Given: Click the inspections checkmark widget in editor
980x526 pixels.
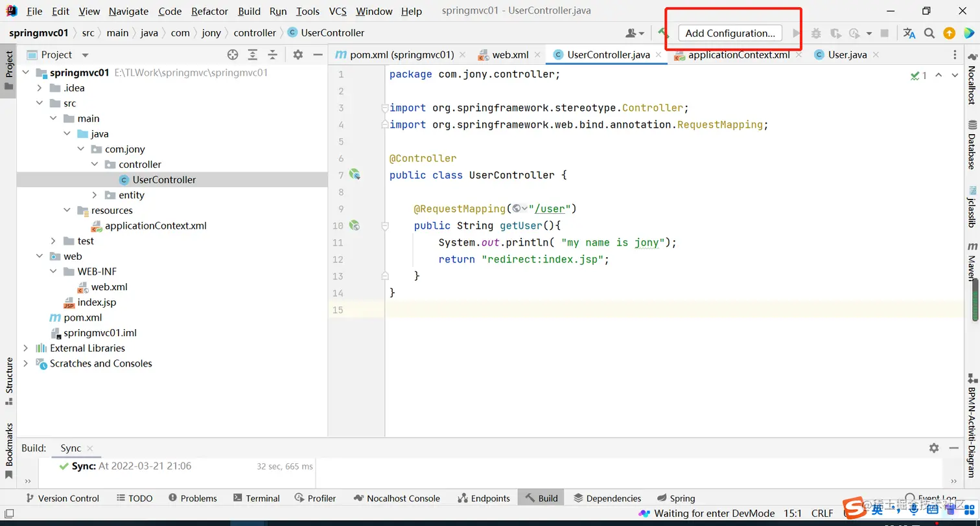Looking at the screenshot, I should pyautogui.click(x=918, y=76).
